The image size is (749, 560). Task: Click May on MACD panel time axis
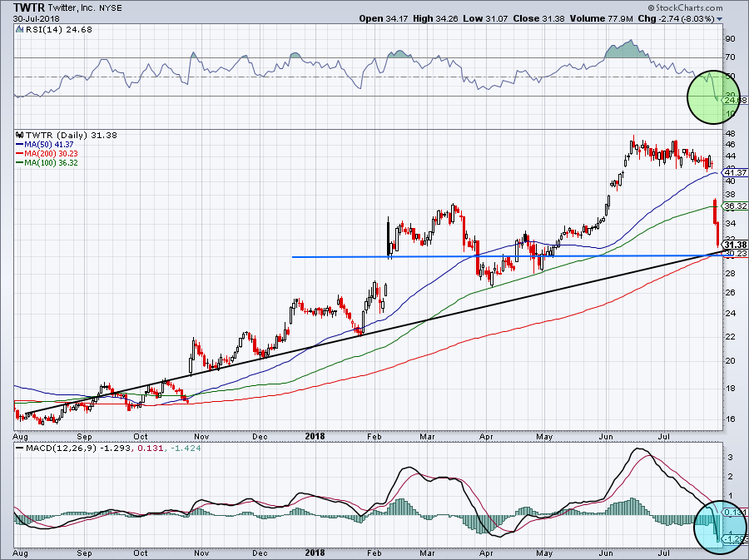point(544,553)
